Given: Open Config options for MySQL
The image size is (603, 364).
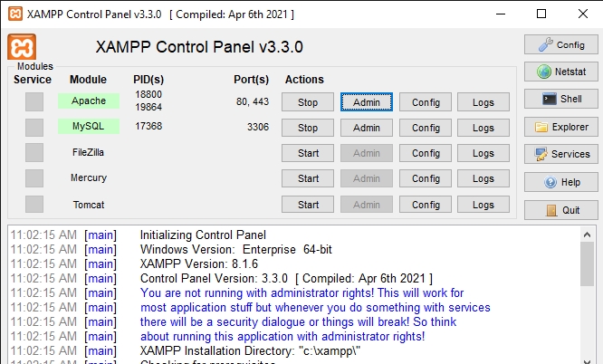Looking at the screenshot, I should pos(426,128).
